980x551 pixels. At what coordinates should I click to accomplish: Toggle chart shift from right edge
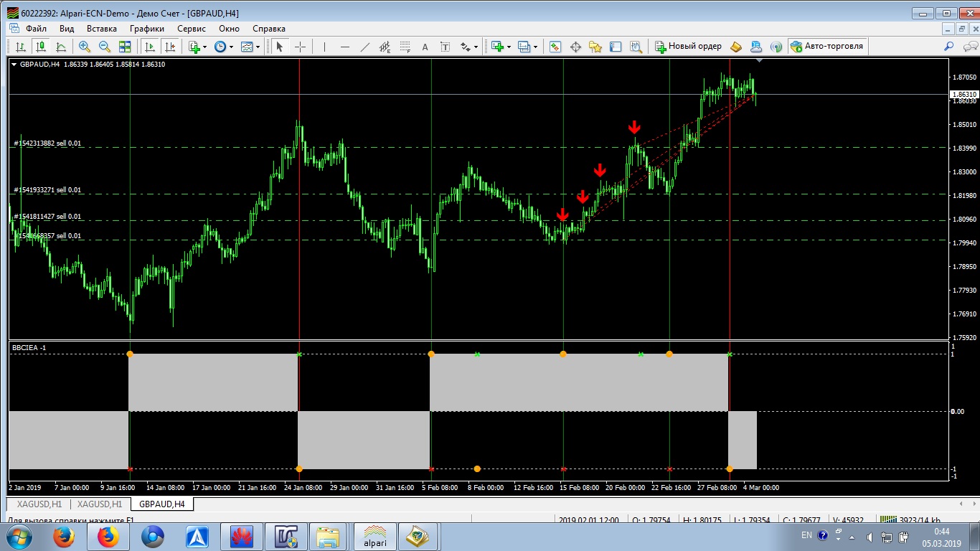[x=170, y=47]
